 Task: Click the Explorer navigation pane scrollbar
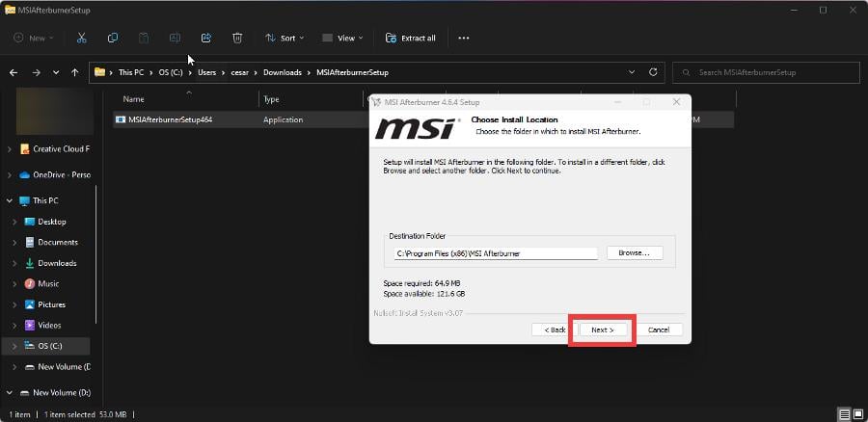click(96, 254)
